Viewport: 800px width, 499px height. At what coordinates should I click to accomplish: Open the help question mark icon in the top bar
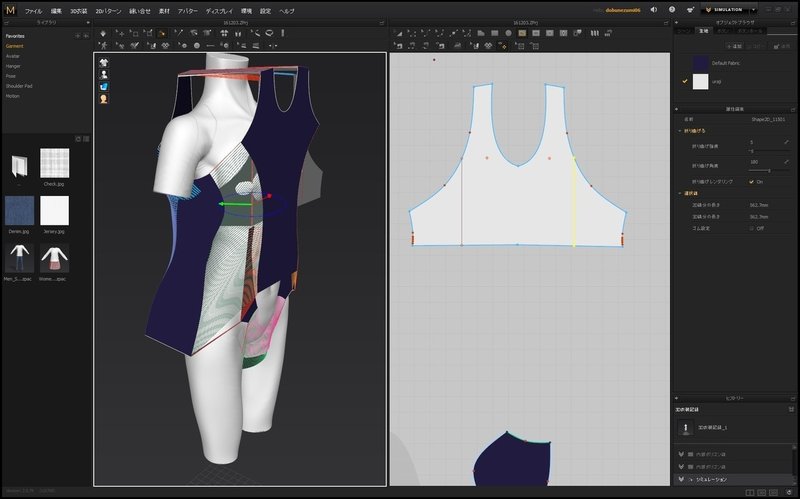click(x=672, y=10)
